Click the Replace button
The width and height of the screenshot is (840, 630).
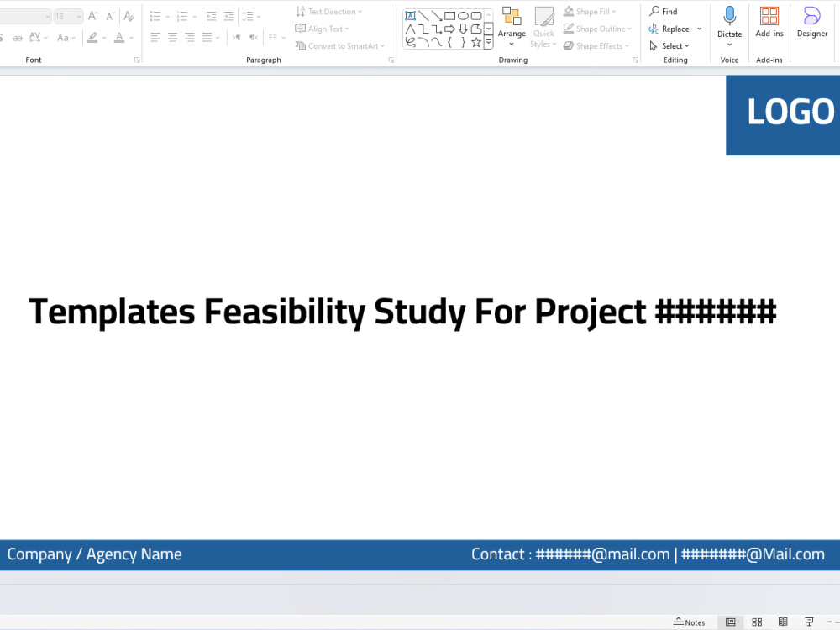click(x=669, y=29)
